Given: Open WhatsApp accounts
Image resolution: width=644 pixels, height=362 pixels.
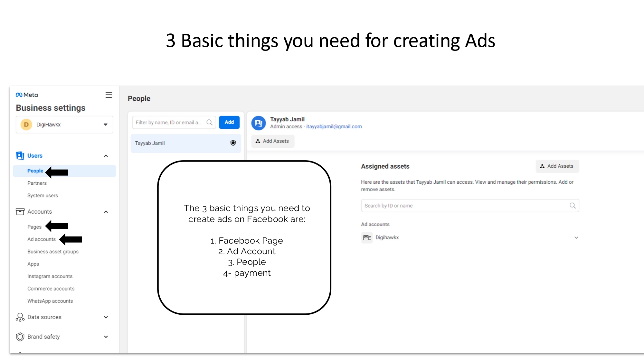Looking at the screenshot, I should pos(50,301).
